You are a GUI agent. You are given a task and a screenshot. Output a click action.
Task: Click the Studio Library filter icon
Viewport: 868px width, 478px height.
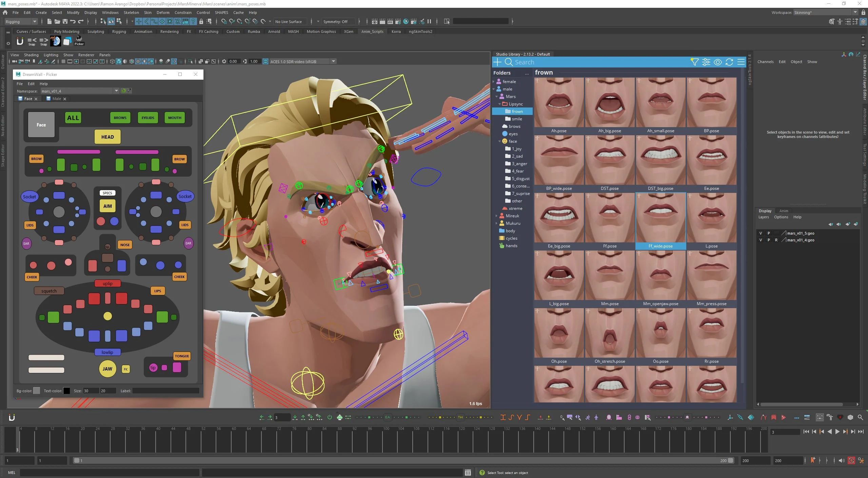[694, 62]
